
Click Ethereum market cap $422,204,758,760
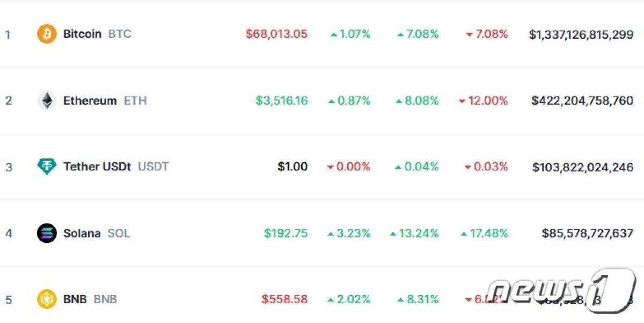coord(582,101)
